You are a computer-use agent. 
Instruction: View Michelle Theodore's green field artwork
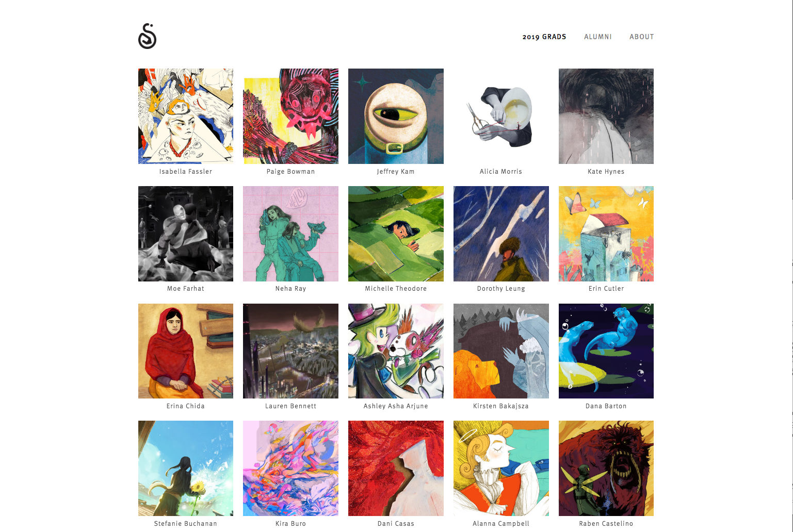pos(396,234)
